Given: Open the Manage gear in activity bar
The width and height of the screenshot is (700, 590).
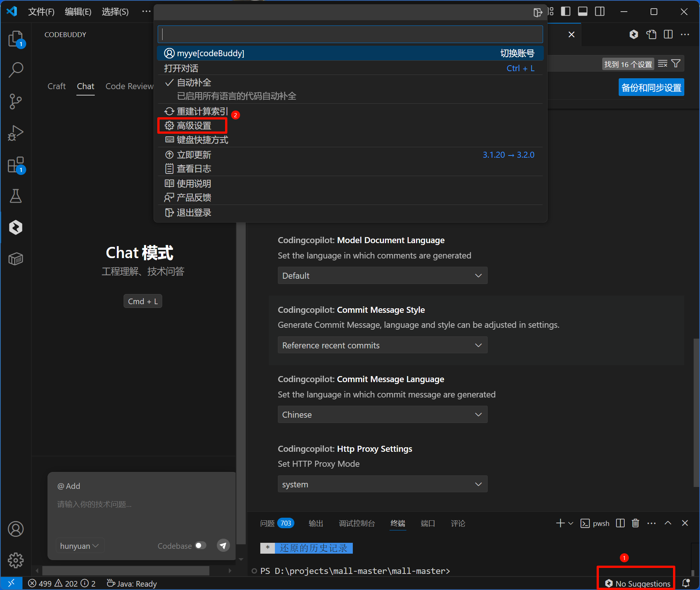Looking at the screenshot, I should pyautogui.click(x=16, y=560).
